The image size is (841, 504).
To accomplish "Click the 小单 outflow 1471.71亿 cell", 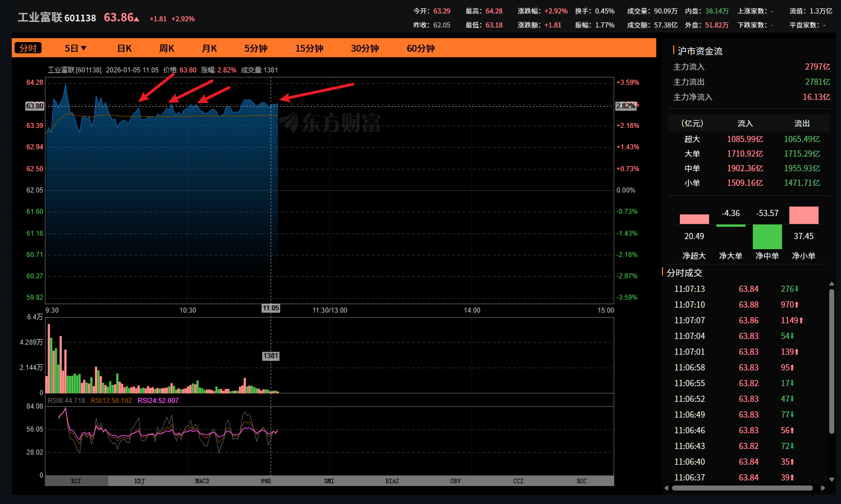I will (802, 183).
